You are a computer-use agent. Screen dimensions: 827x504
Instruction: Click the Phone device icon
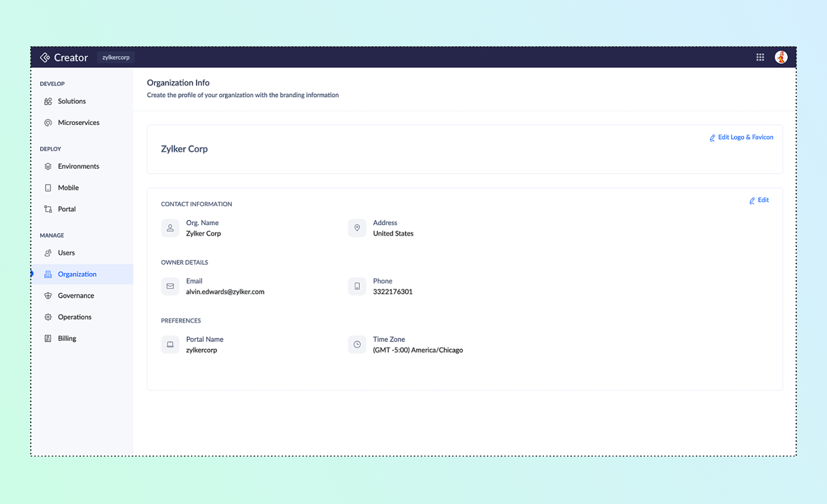click(x=357, y=286)
